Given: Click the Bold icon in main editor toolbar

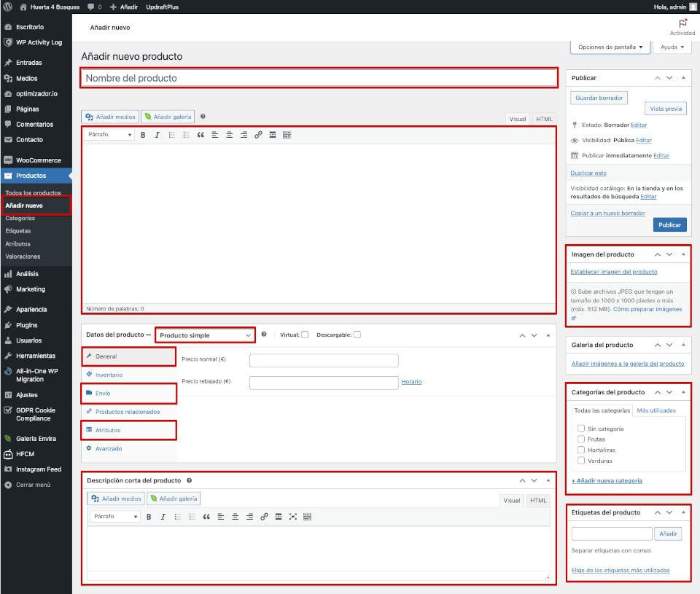Looking at the screenshot, I should pyautogui.click(x=143, y=135).
